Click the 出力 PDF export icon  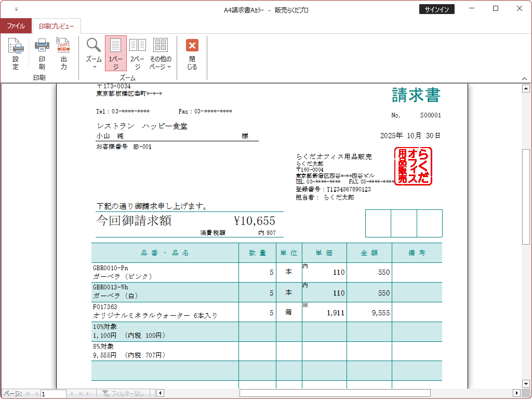click(x=63, y=47)
